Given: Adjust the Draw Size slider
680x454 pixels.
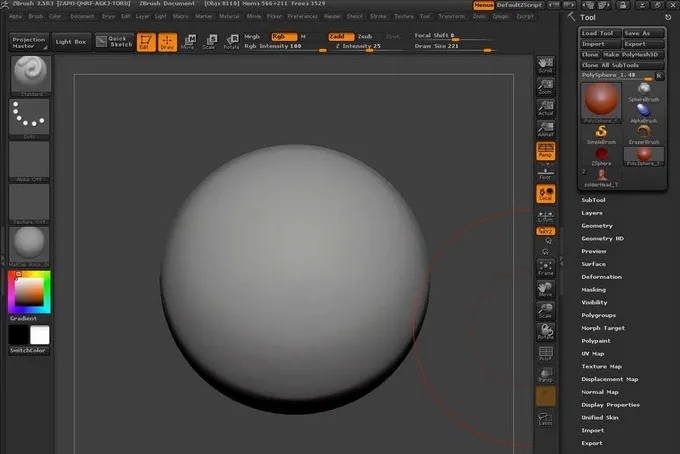Looking at the screenshot, I should click(452, 46).
